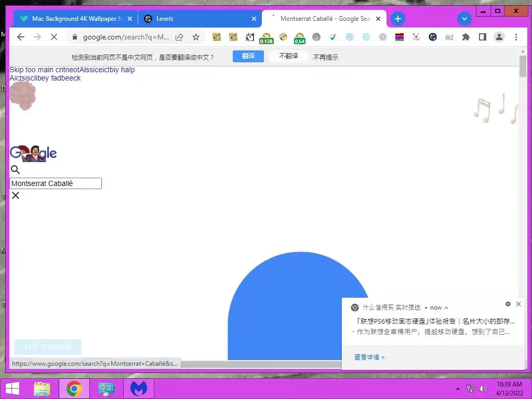Open File Explorer from the taskbar

pos(42,389)
